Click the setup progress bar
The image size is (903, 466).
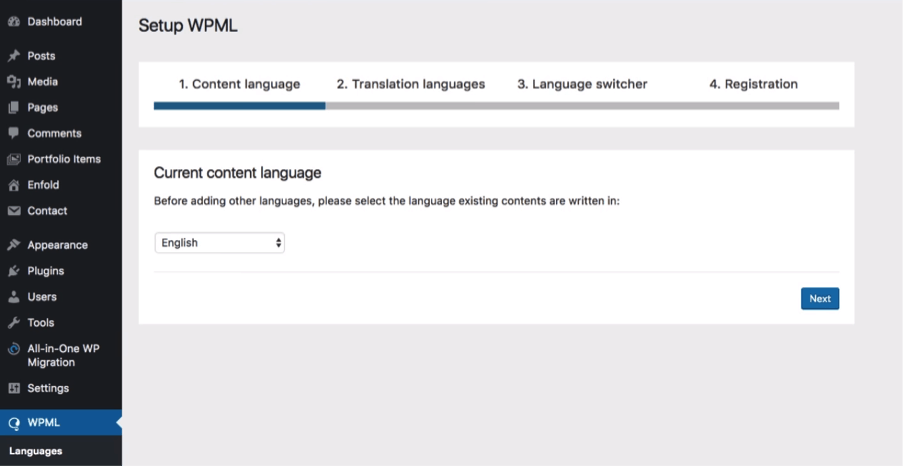pyautogui.click(x=496, y=106)
